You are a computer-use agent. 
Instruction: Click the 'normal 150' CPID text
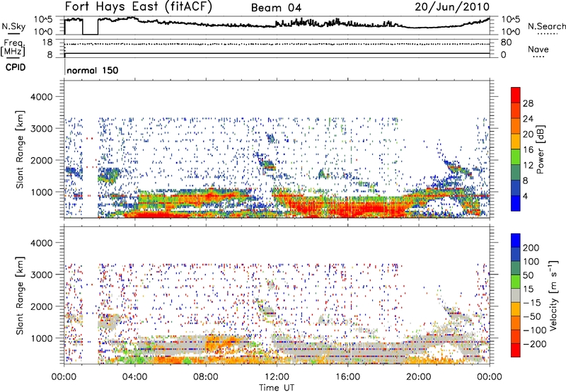93,70
